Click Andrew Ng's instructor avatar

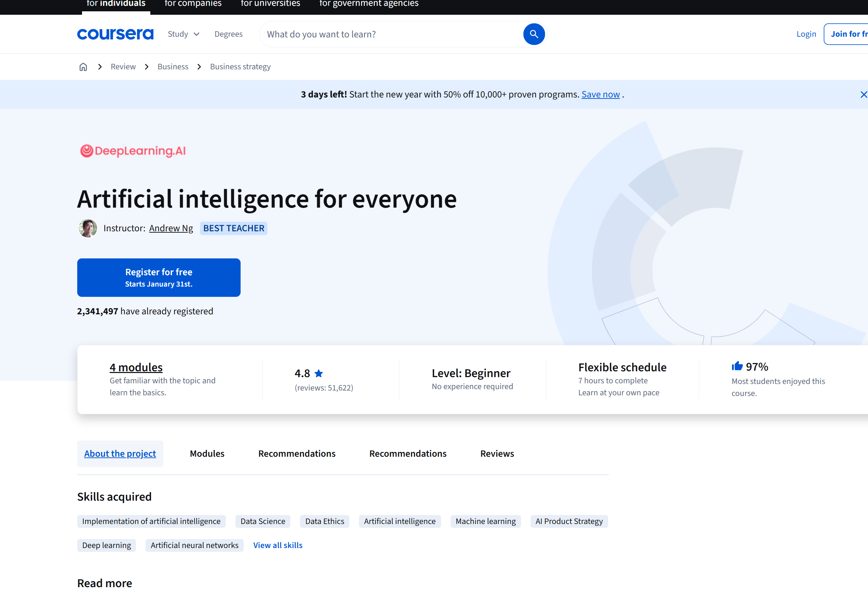pyautogui.click(x=88, y=228)
